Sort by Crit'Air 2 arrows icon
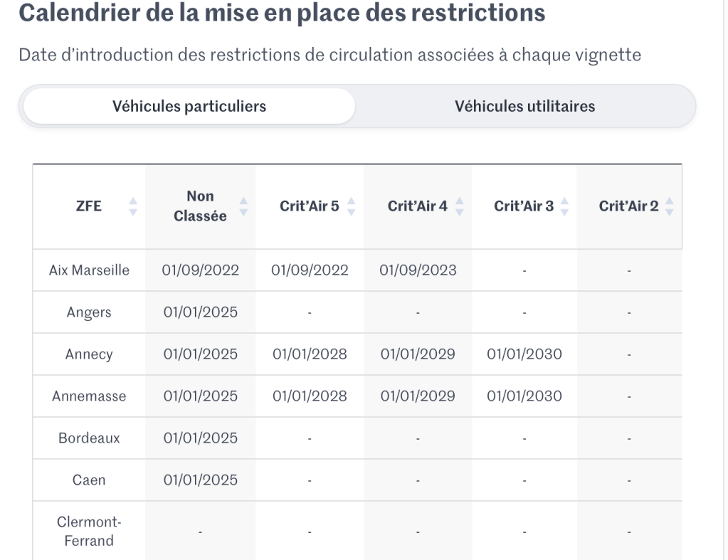Screen dimensions: 728x560 tap(669, 206)
